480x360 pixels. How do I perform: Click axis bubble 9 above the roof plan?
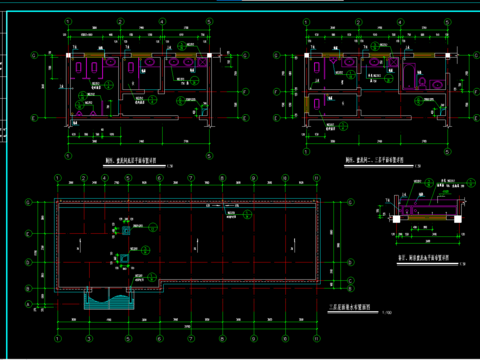point(254,178)
